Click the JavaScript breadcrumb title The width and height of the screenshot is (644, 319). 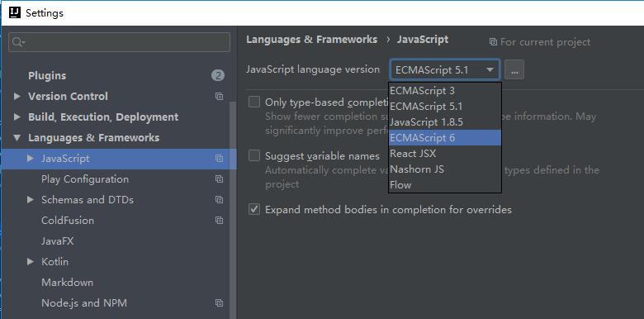pyautogui.click(x=423, y=40)
